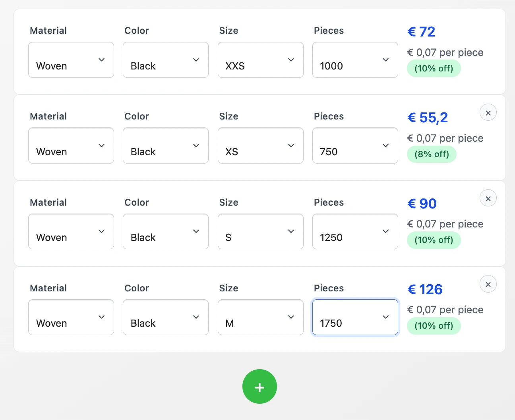Click per piece price text under € 55,2
The image size is (515, 420).
click(445, 138)
